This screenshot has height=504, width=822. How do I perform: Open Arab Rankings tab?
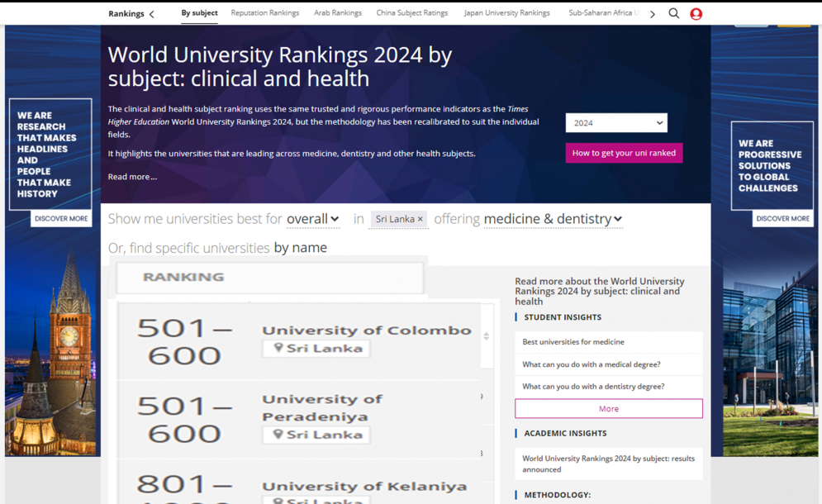[338, 13]
